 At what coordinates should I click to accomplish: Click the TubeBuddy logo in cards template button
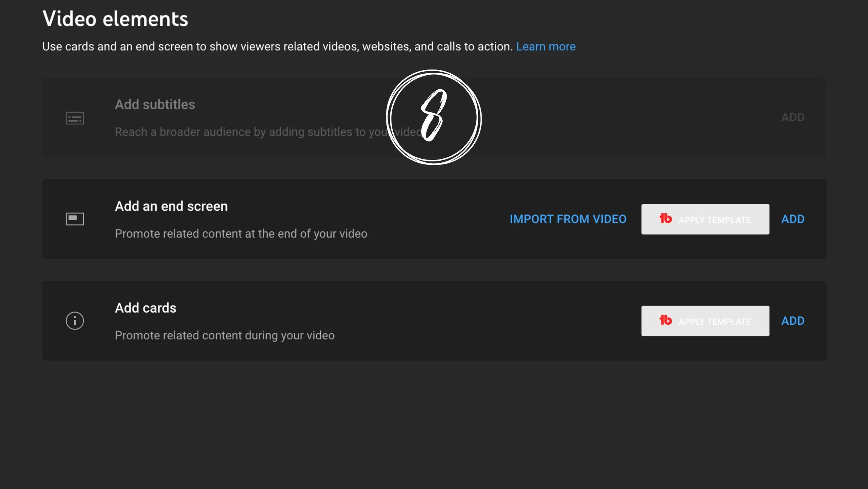point(666,320)
